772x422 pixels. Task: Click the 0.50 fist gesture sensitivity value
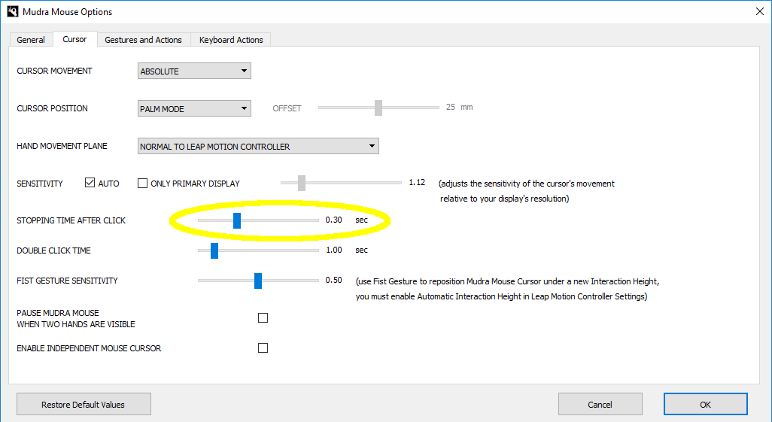(334, 280)
